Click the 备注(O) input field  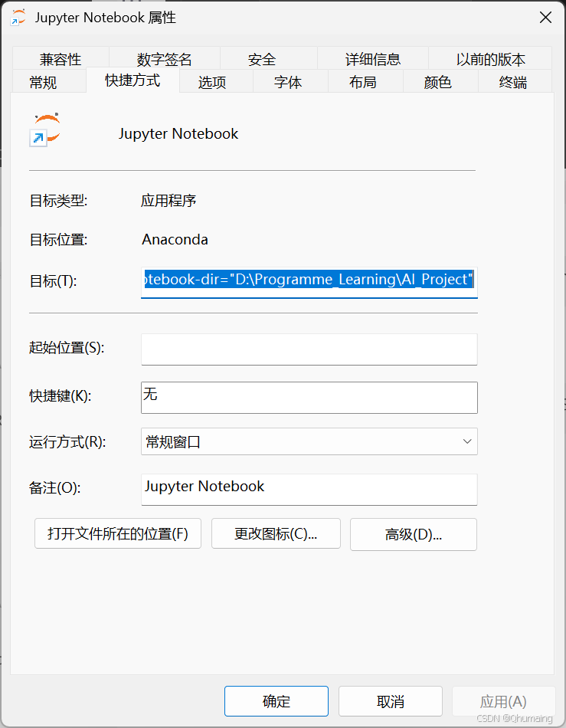point(309,490)
